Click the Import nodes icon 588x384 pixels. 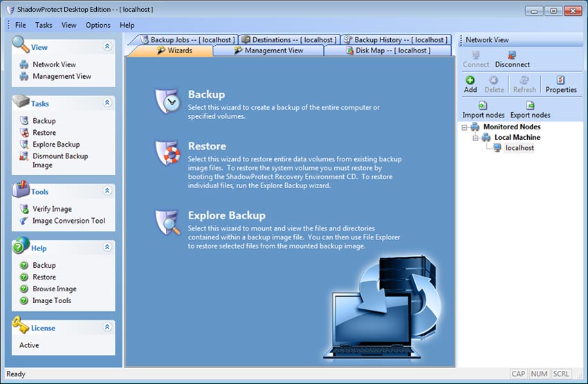click(483, 105)
